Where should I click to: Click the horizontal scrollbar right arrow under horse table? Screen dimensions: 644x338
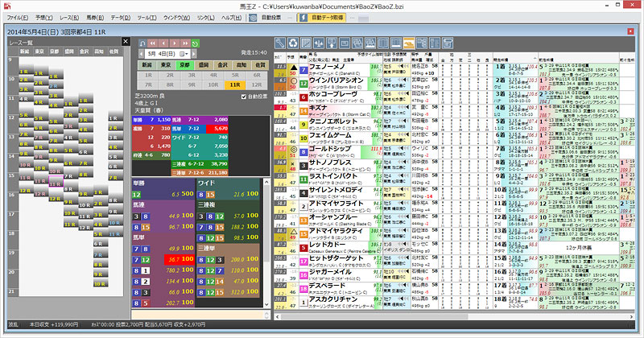632,316
